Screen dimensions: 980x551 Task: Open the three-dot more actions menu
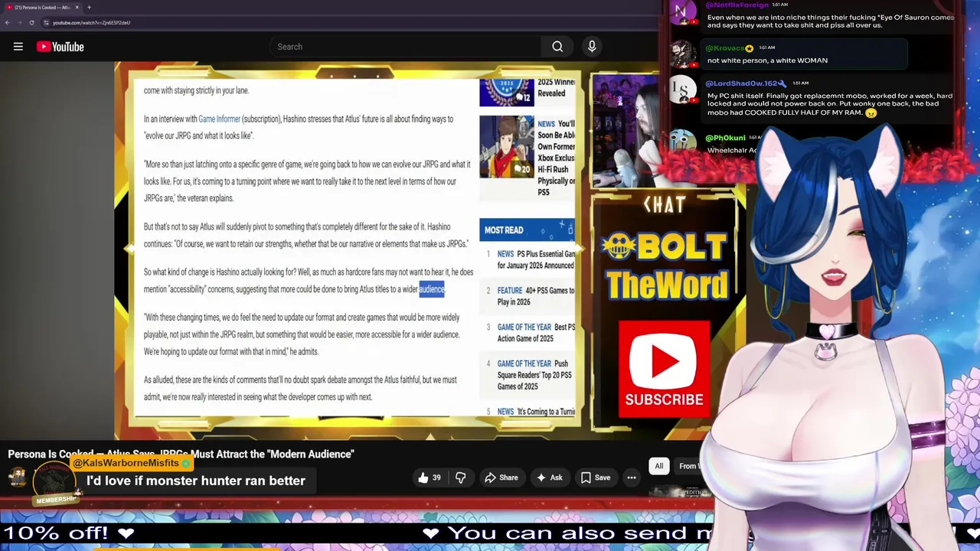[632, 478]
